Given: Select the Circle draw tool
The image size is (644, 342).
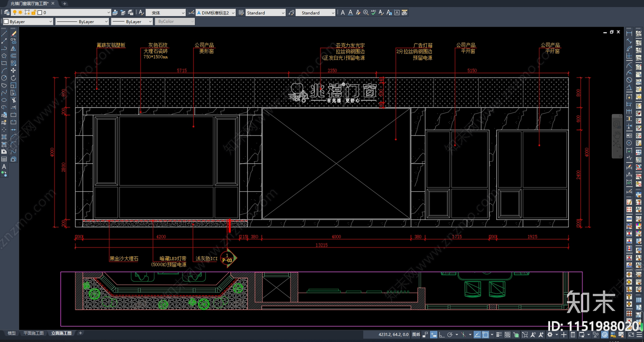Looking at the screenshot, I should pyautogui.click(x=4, y=78).
